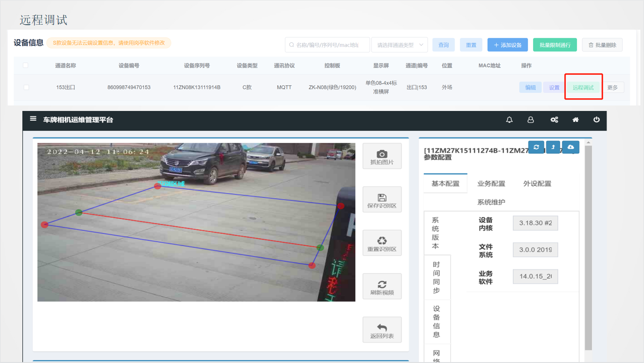Switch to the 系统维护 tab

click(491, 202)
